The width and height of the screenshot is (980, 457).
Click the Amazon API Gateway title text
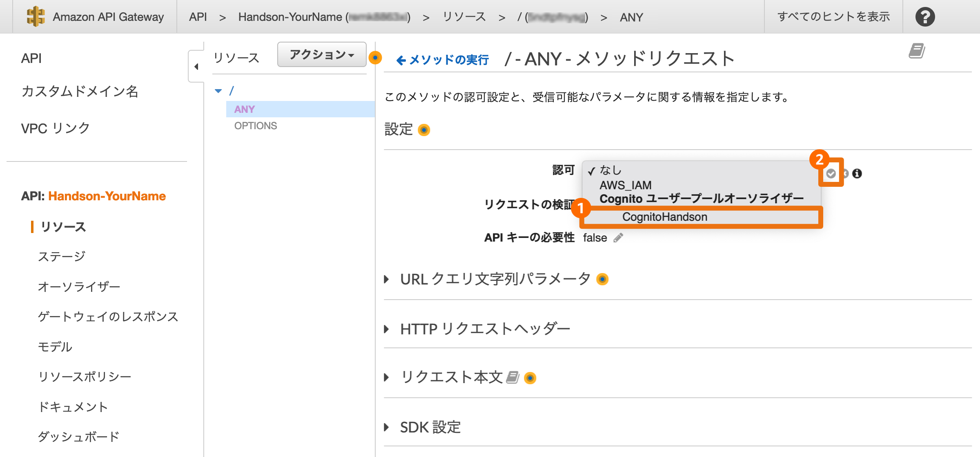pyautogui.click(x=108, y=17)
